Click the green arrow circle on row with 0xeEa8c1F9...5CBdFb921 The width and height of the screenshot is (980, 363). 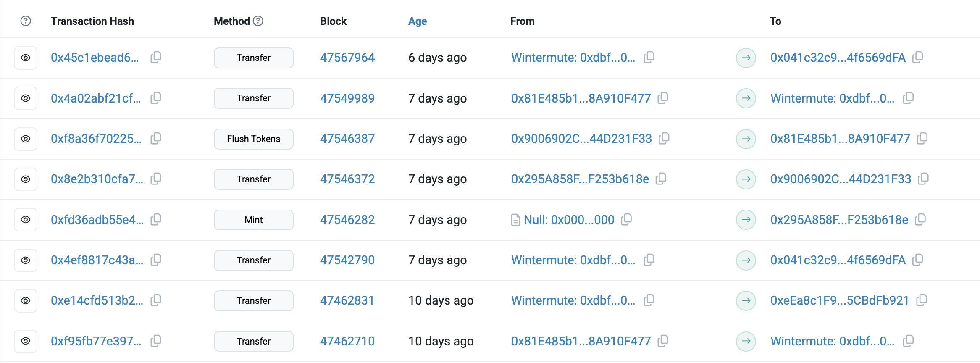pyautogui.click(x=746, y=300)
